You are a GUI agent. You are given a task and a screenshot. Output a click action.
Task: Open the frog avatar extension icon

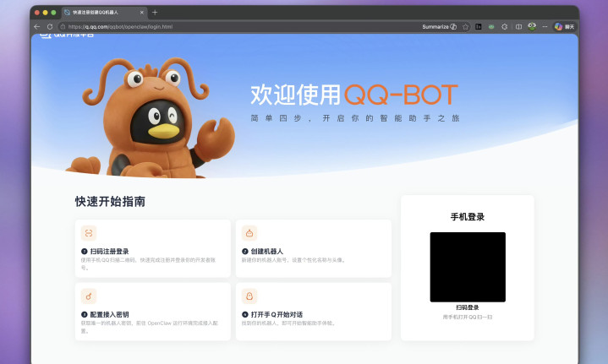(532, 26)
